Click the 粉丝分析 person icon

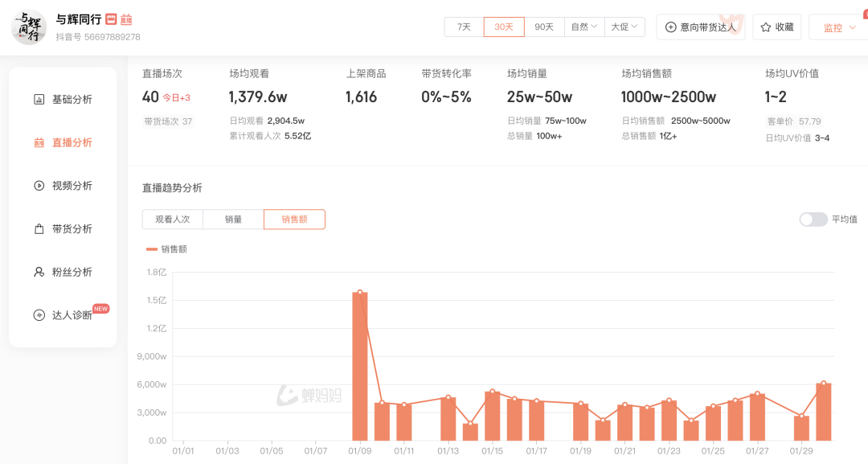39,273
